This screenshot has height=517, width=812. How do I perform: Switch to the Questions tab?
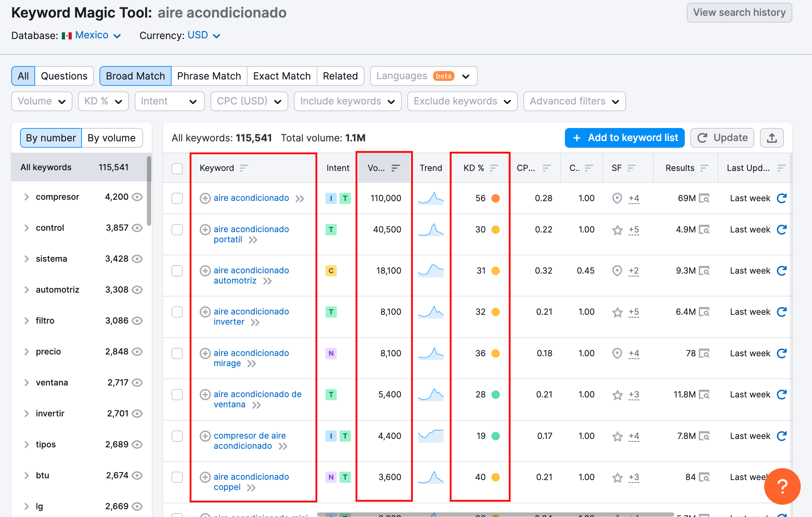tap(64, 76)
